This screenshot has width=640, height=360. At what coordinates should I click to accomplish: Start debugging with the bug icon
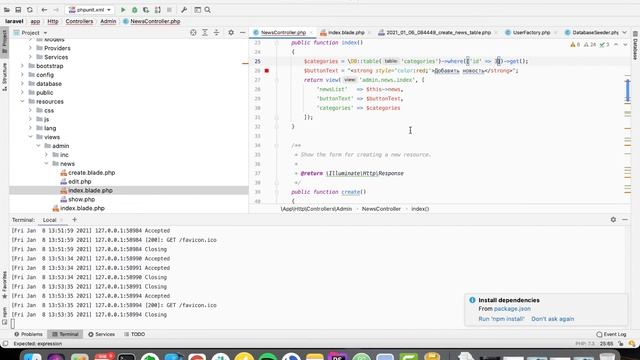[x=134, y=10]
